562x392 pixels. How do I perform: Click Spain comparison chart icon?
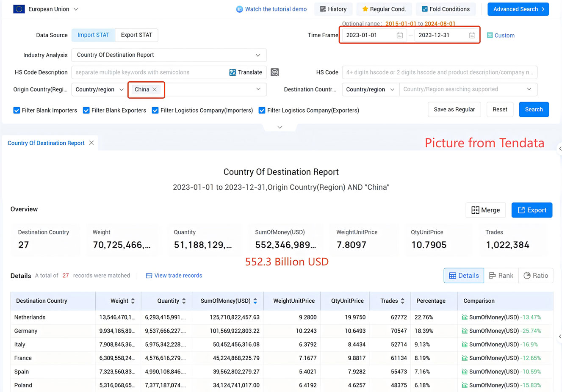(465, 372)
